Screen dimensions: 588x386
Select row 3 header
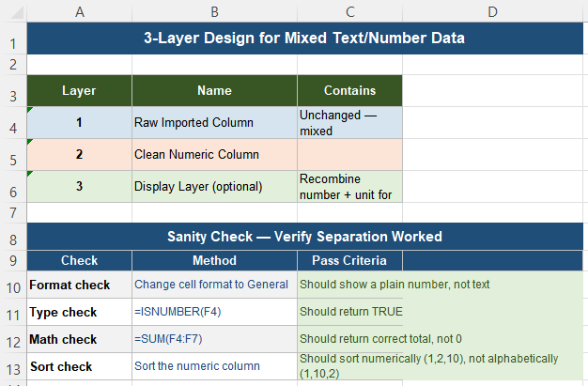13,91
